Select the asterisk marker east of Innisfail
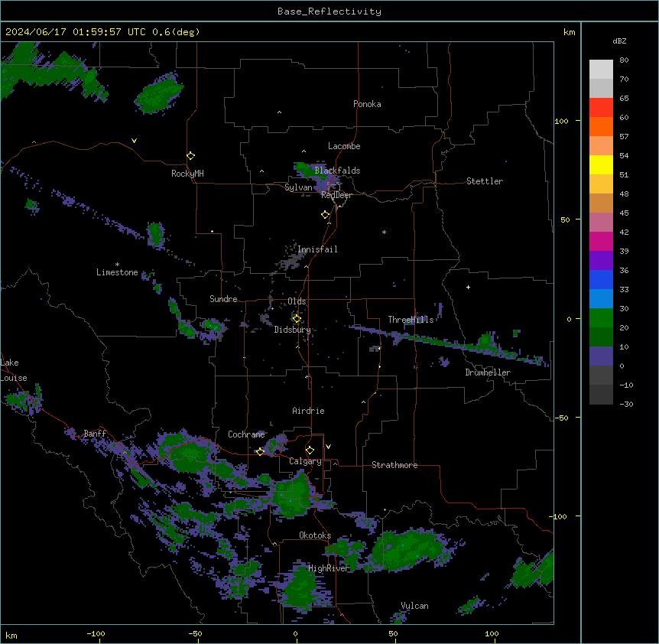The image size is (659, 644). [x=384, y=232]
